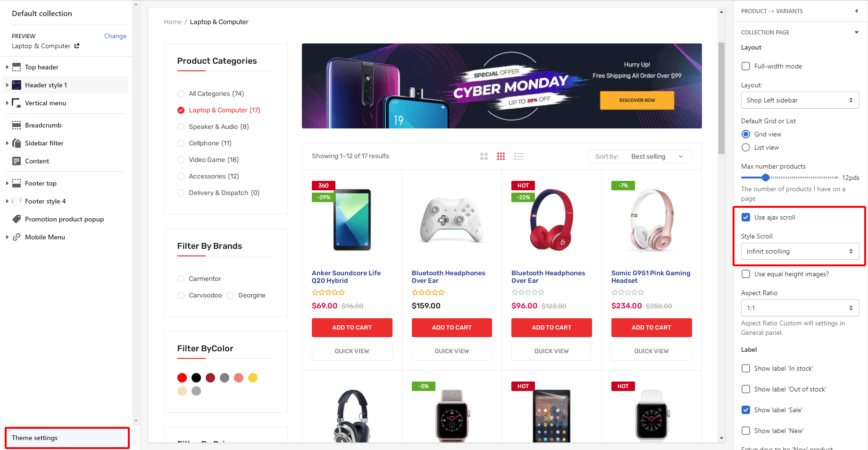Screen dimensions: 868x450
Task: Click the Promotion product popup tag icon
Action: point(17,219)
